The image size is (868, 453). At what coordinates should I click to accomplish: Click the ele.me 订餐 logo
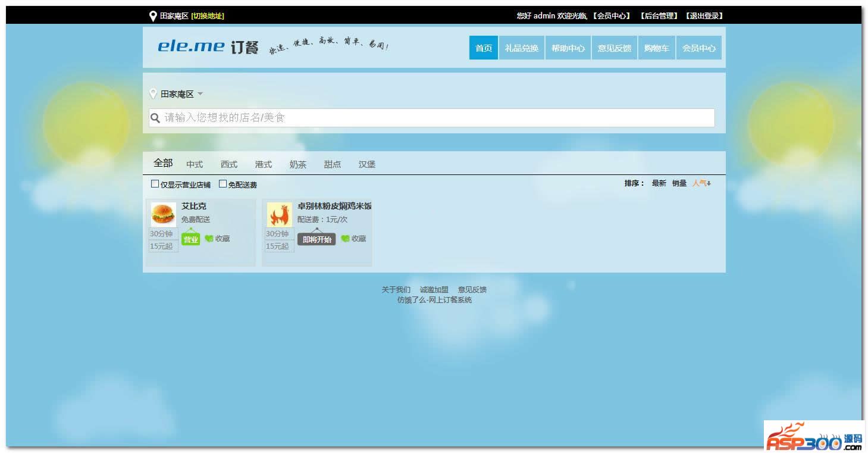tap(208, 46)
